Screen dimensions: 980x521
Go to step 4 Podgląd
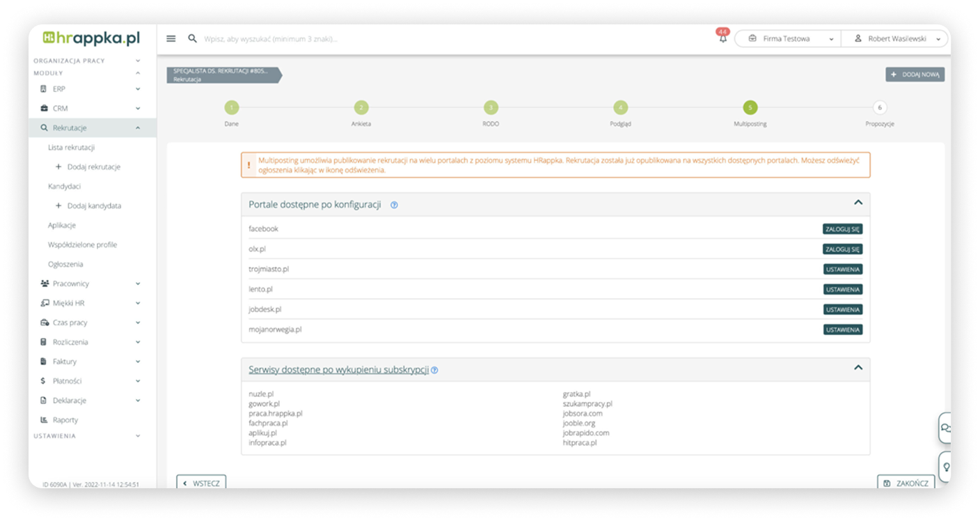click(x=620, y=108)
